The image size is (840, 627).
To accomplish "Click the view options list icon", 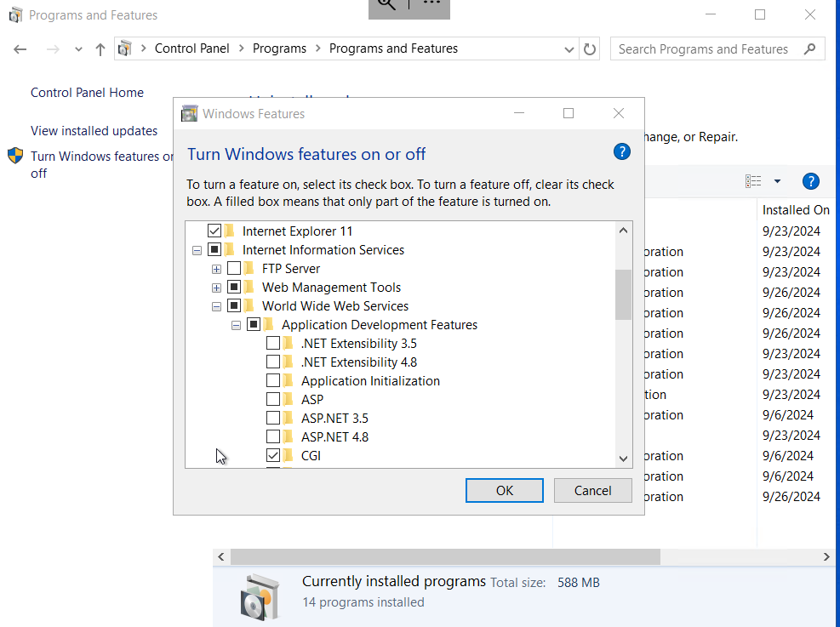I will [752, 181].
